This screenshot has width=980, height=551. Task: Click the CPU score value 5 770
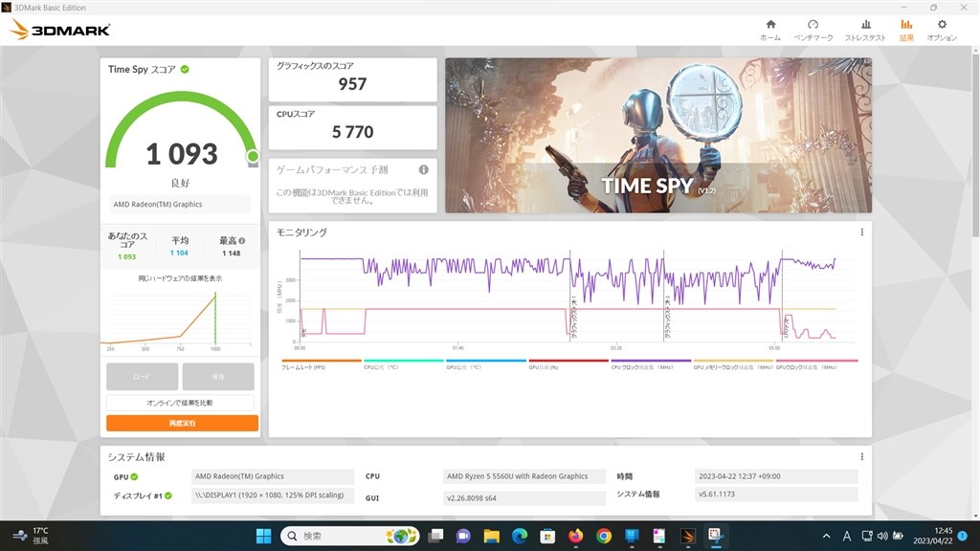pos(352,132)
